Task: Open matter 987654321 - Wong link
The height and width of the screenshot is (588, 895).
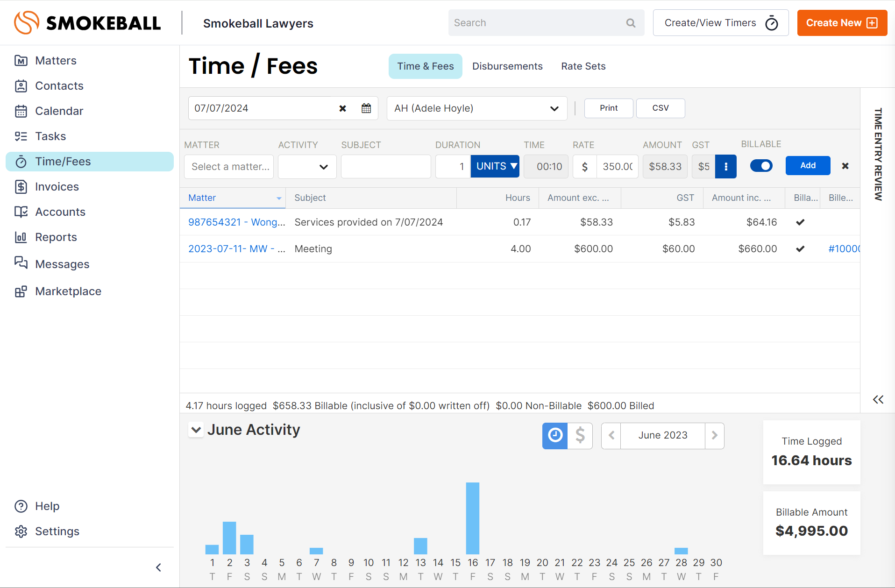Action: [x=236, y=222]
